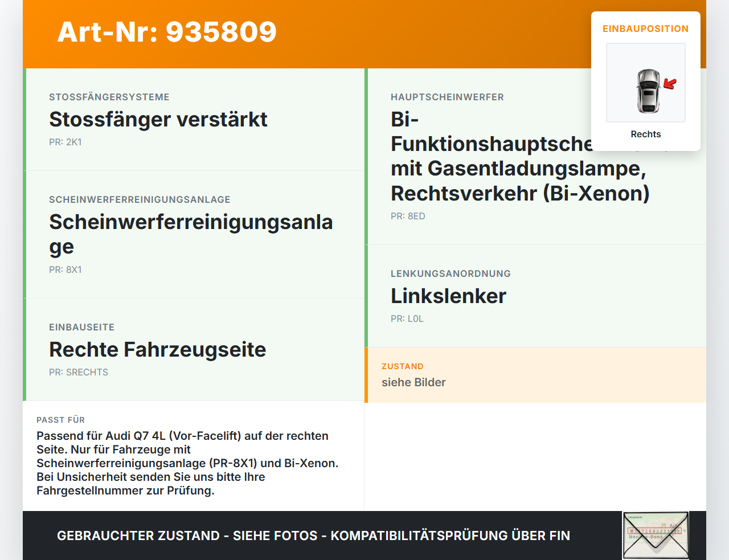Screen dimensions: 729x560
Task: Open the envelope thumbnail in footer
Action: 656,536
